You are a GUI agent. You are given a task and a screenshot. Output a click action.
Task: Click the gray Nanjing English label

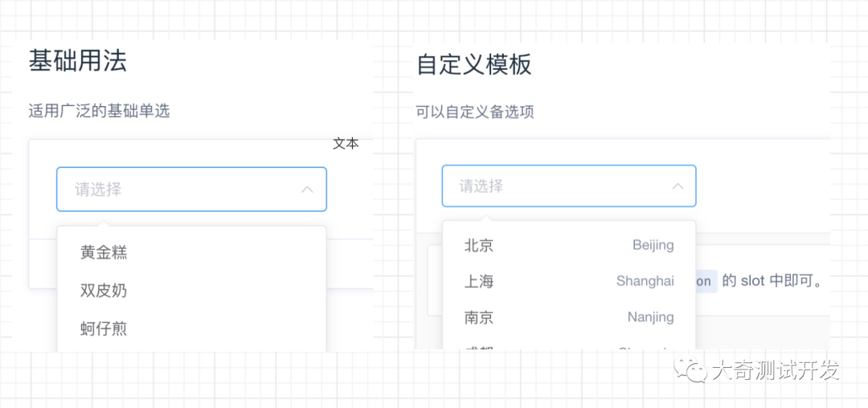coord(650,317)
